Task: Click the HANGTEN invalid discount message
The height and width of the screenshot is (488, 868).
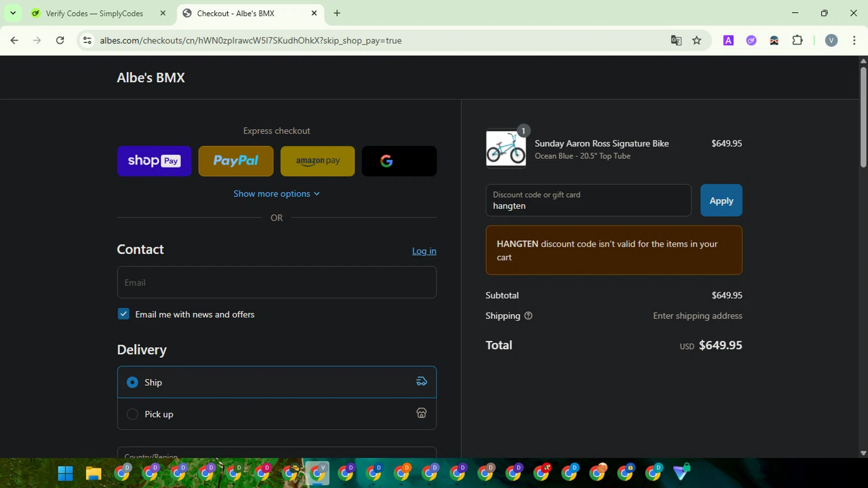Action: tap(614, 250)
